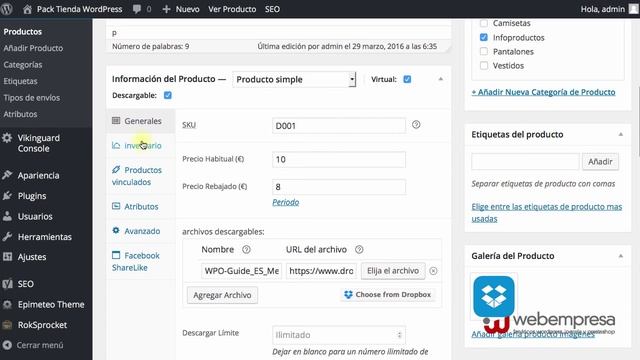Click the Vikinguard Console gear icon
The height and width of the screenshot is (360, 640).
coord(7,138)
